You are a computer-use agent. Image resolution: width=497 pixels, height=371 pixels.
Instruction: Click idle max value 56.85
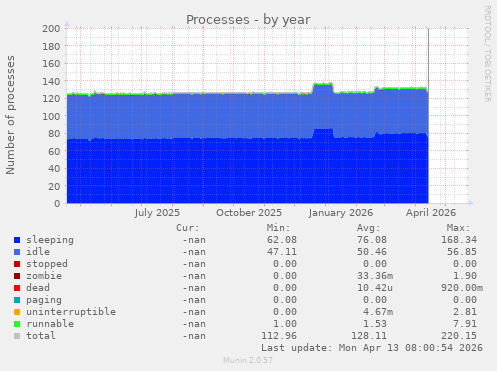(x=462, y=252)
